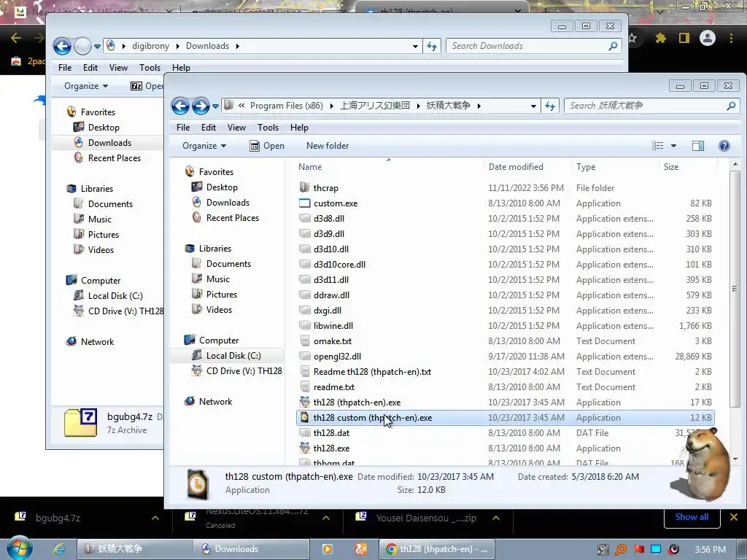This screenshot has height=560, width=747.
Task: Sort by Date modified column header
Action: coord(516,167)
